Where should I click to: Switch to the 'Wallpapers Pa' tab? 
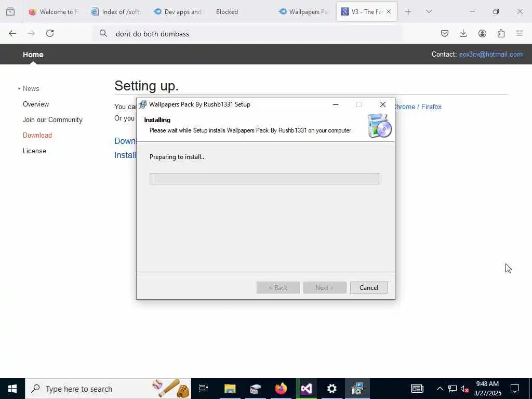tap(303, 11)
